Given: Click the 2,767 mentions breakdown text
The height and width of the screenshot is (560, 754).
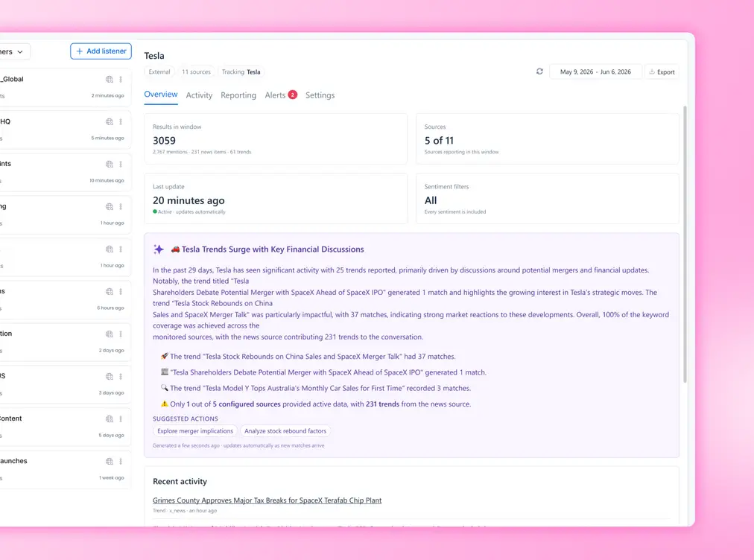Looking at the screenshot, I should point(202,152).
